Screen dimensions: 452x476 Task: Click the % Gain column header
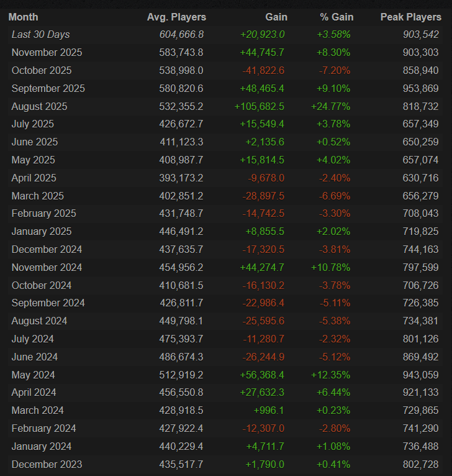(x=337, y=17)
